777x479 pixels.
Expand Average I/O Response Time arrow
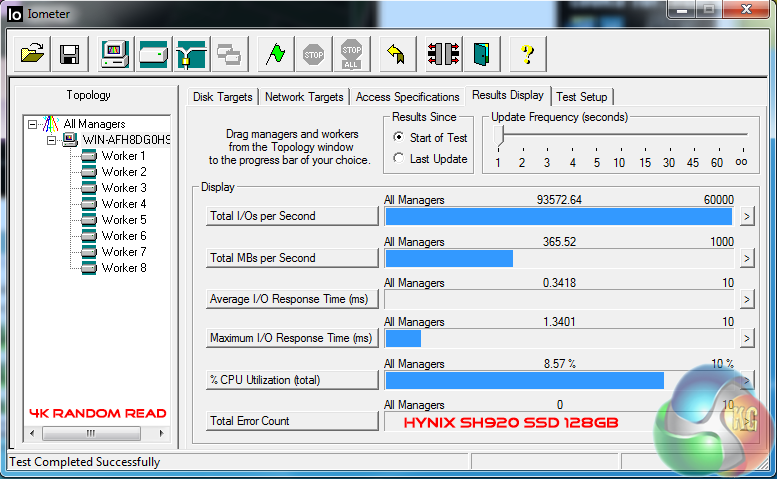tap(747, 299)
